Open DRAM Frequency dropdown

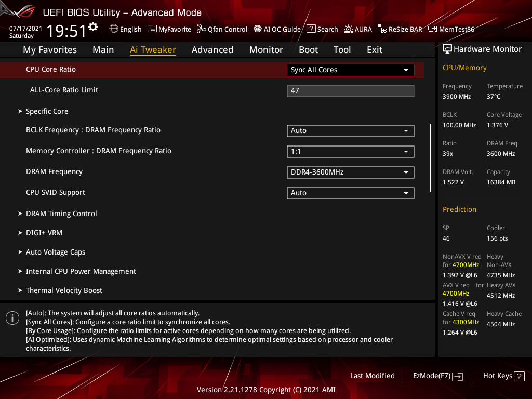point(351,172)
